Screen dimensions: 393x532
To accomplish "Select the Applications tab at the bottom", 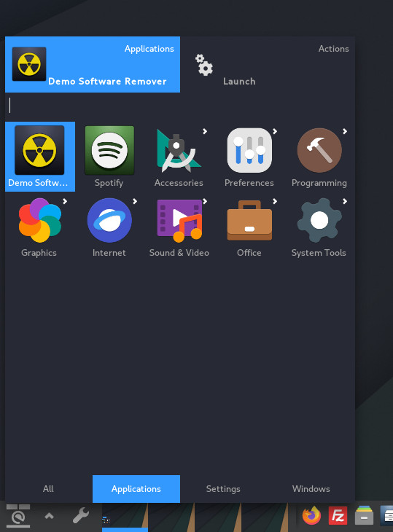I will pos(136,489).
